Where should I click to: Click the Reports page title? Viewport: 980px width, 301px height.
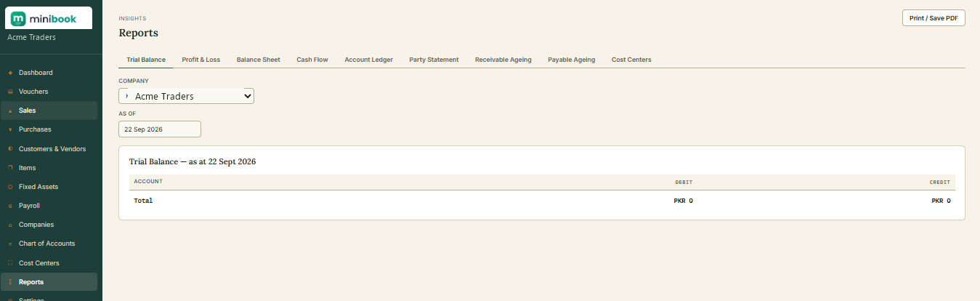point(138,33)
